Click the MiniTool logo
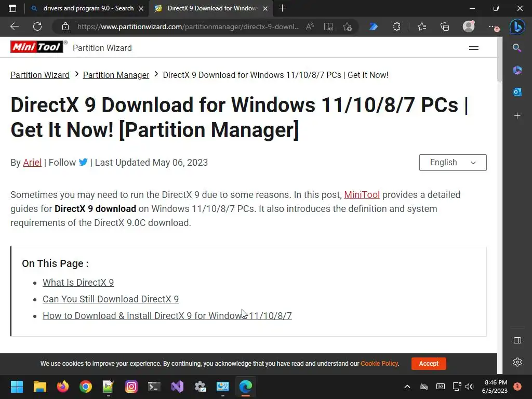 coord(37,47)
